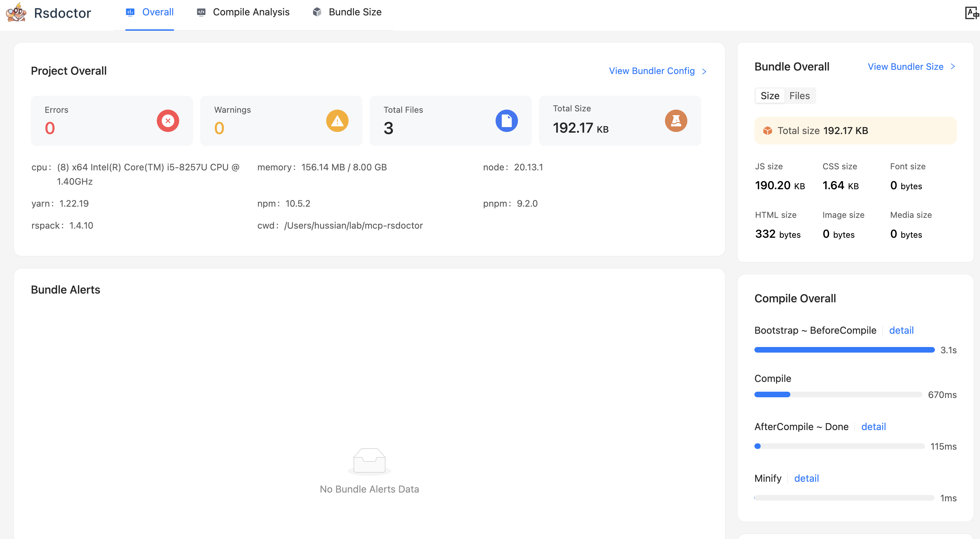The height and width of the screenshot is (539, 980).
Task: Click the red Errors cross icon
Action: coord(168,120)
